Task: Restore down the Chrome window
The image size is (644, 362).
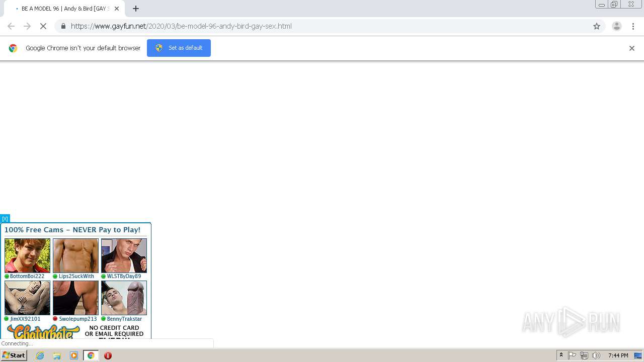Action: (x=614, y=5)
